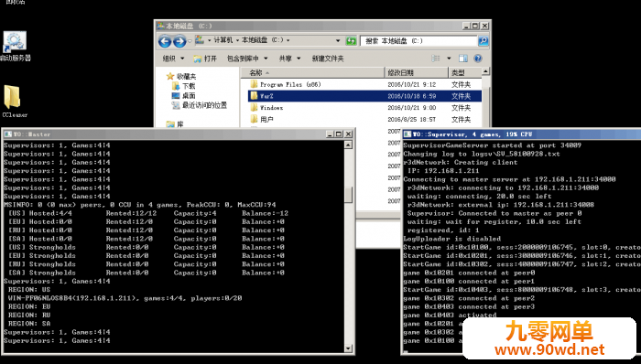Click the 打开 button in Explorer toolbar
This screenshot has width=641, height=364.
click(x=205, y=59)
